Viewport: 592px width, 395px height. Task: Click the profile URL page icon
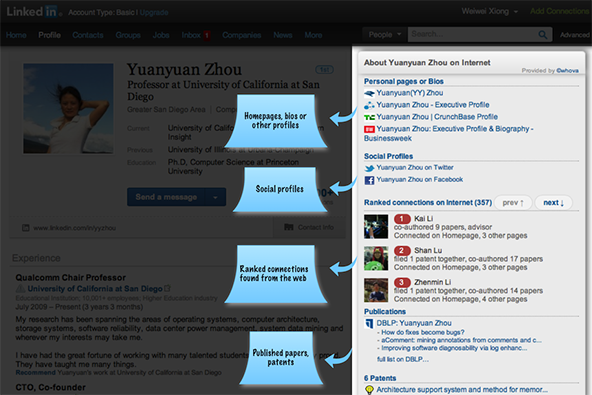[x=26, y=228]
